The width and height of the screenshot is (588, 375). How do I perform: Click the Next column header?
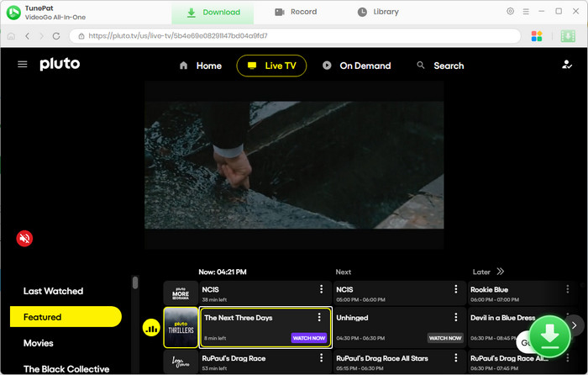(x=343, y=272)
